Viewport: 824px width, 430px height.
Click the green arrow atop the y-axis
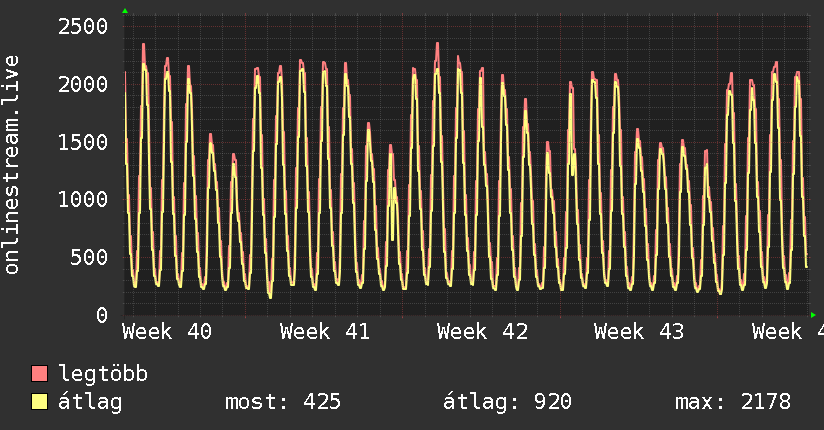125,11
